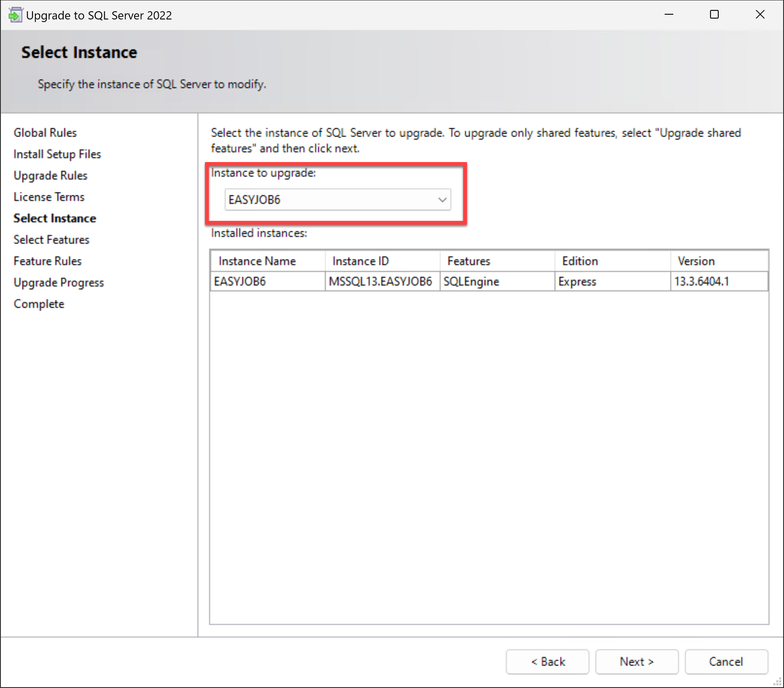Click the dropdown chevron arrow next to EASYJOB6

click(442, 200)
